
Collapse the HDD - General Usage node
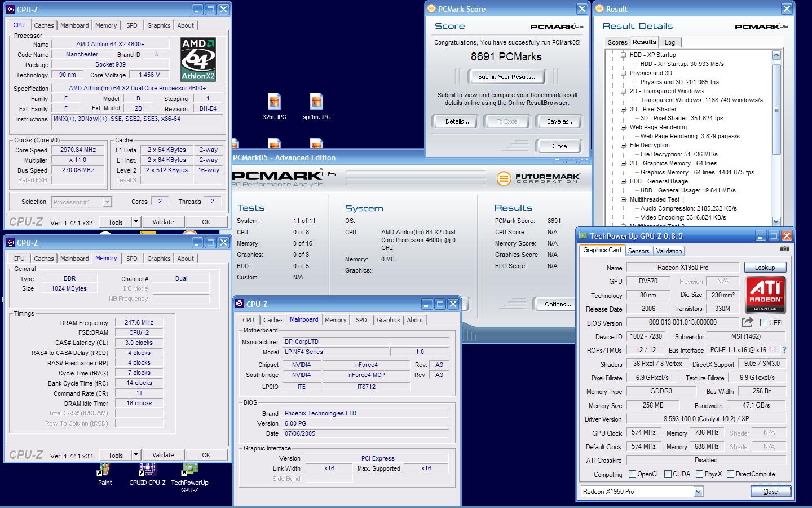623,181
